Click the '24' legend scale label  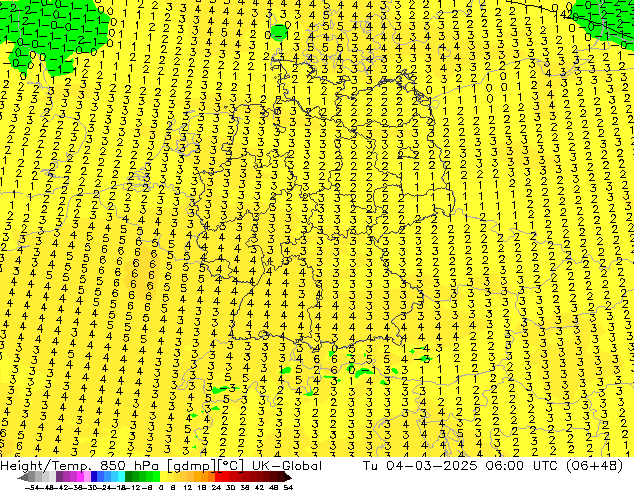tap(216, 487)
